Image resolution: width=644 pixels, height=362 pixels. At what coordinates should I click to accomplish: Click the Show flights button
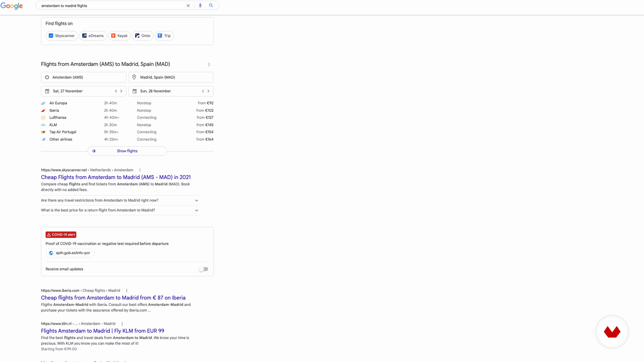coord(127,151)
